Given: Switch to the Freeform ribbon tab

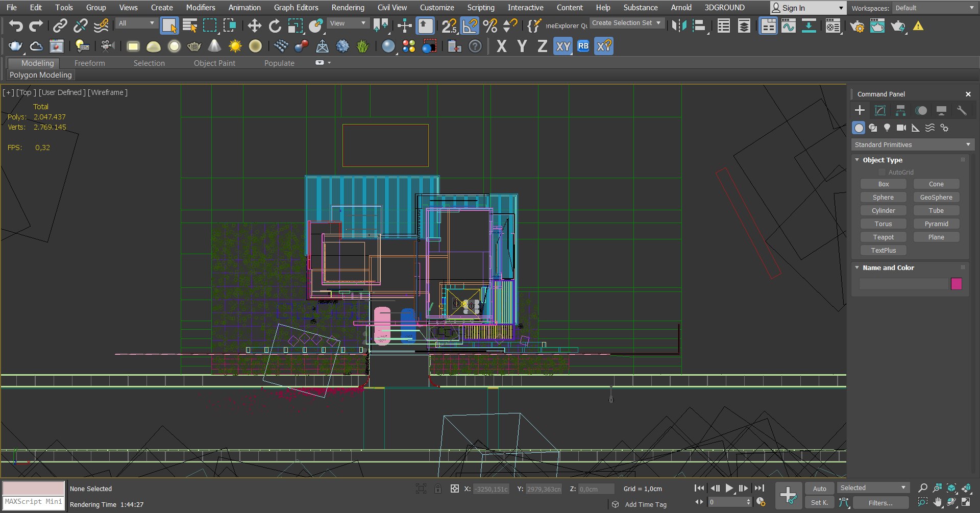Looking at the screenshot, I should click(89, 63).
